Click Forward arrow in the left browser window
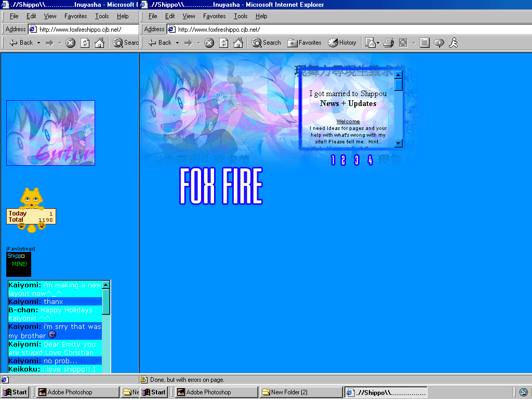The width and height of the screenshot is (532, 399). click(x=49, y=43)
